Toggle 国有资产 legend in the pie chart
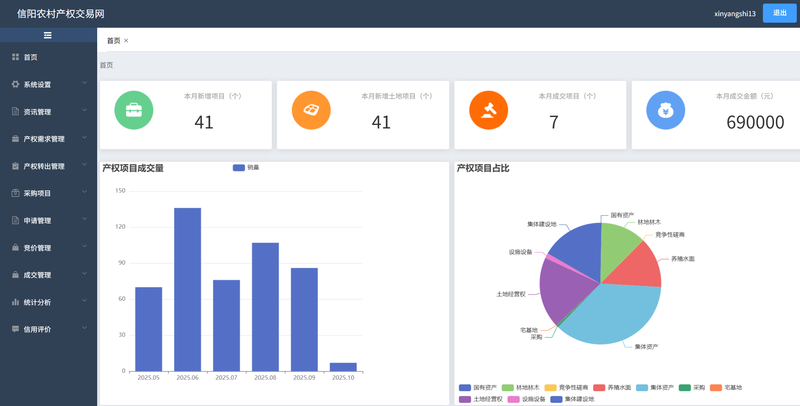800x406 pixels. pos(477,387)
